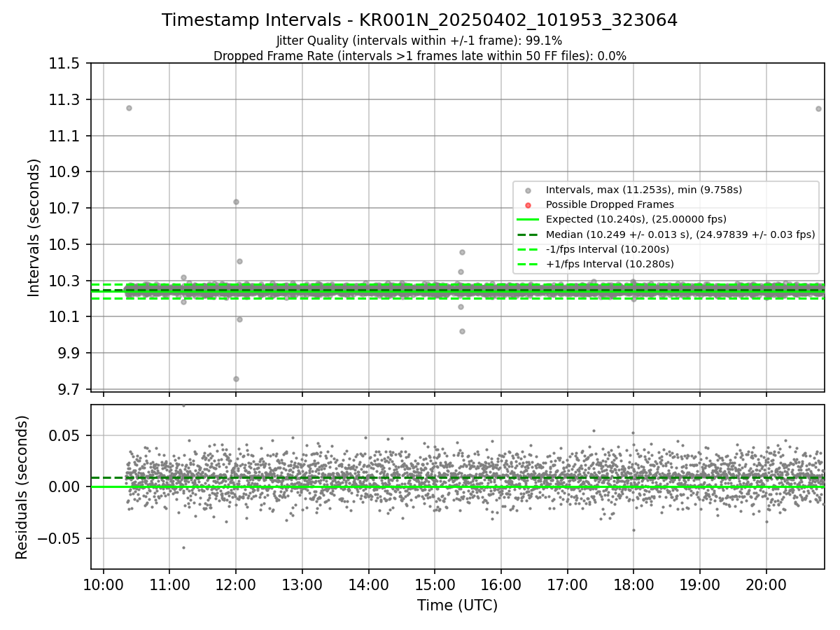Viewport: 840px width, 630px height.
Task: Click the Time (UTC) x-axis label
Action: (x=457, y=605)
